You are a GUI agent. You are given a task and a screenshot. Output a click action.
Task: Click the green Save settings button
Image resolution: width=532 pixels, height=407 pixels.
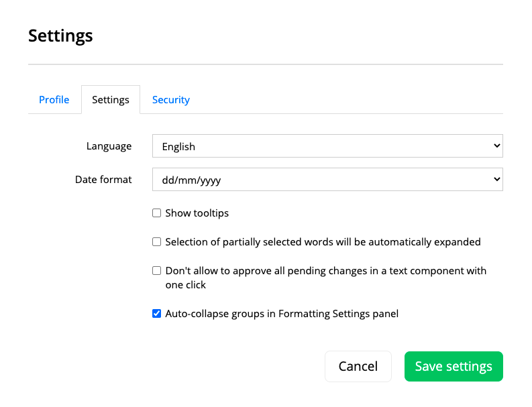(x=454, y=366)
